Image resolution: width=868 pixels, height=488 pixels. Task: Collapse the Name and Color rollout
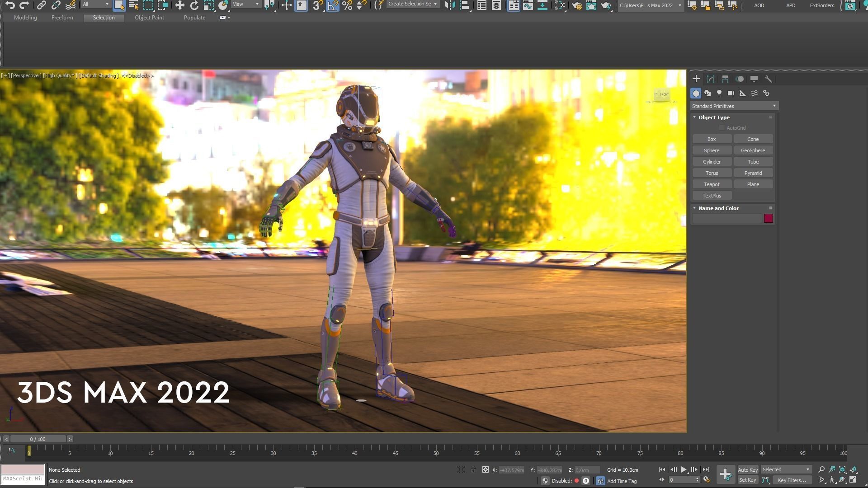click(694, 208)
